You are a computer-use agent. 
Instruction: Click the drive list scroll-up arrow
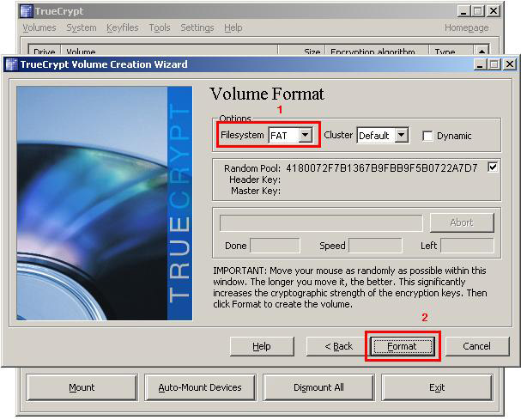(482, 51)
